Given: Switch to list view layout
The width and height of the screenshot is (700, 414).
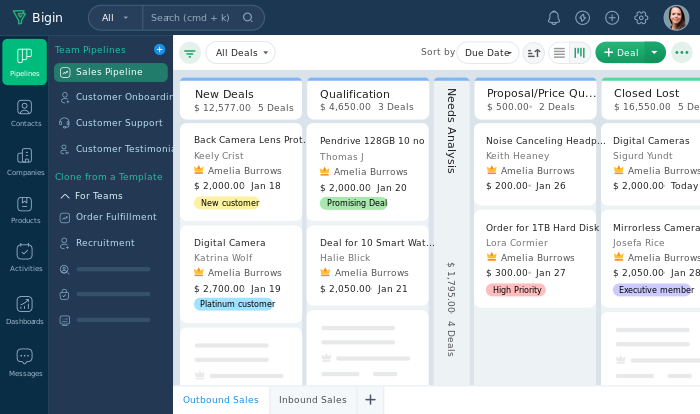Looking at the screenshot, I should pyautogui.click(x=559, y=53).
